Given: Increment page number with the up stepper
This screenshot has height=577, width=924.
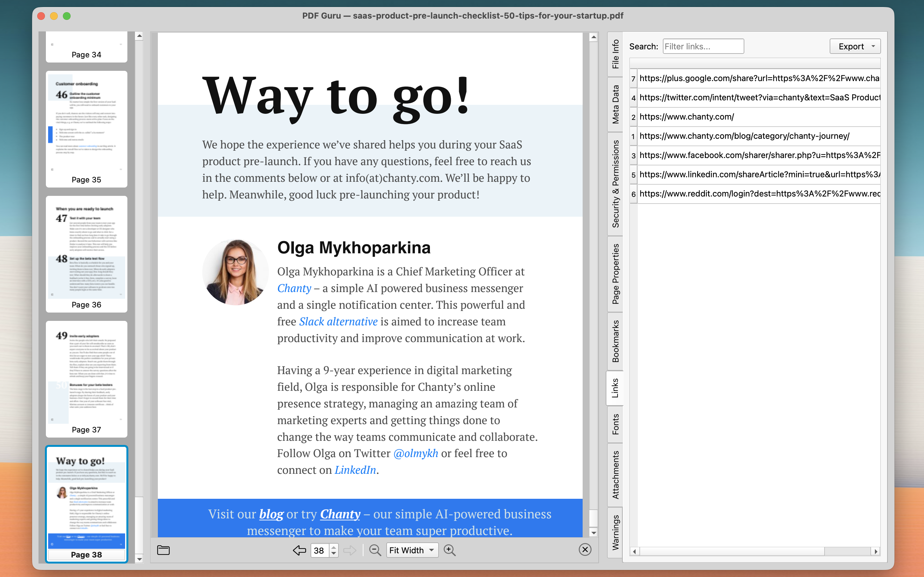Looking at the screenshot, I should pos(333,547).
